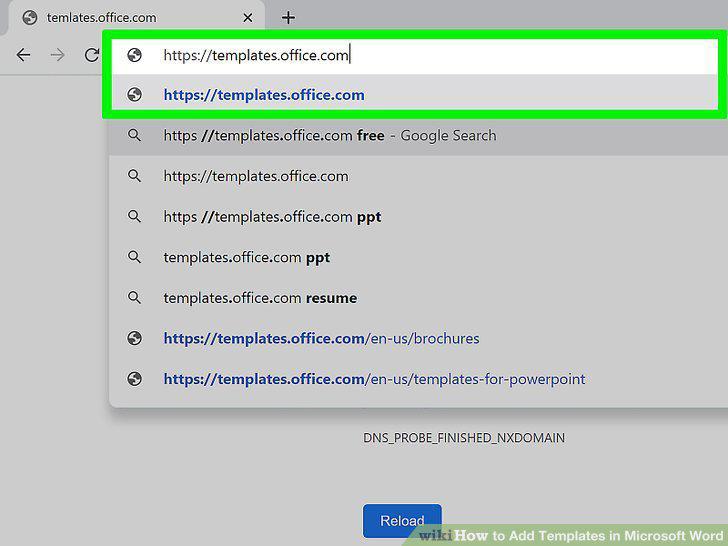Image resolution: width=728 pixels, height=546 pixels.
Task: Pick the 'templates.office.com resume' search suggestion
Action: tap(418, 298)
